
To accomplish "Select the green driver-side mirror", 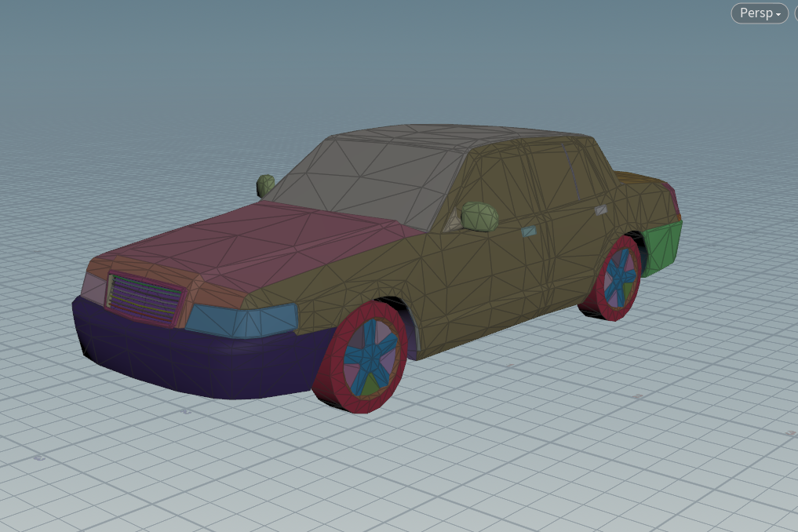I will pyautogui.click(x=479, y=217).
